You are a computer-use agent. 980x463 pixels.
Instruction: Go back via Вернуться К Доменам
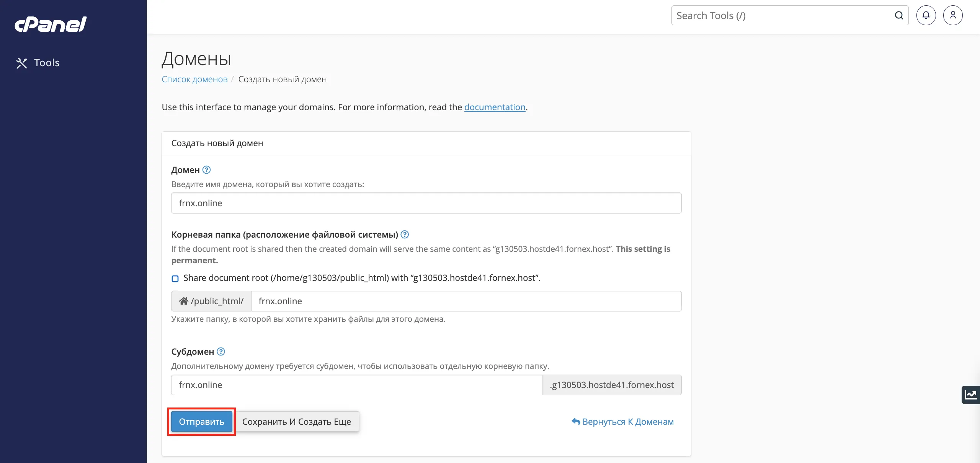[622, 421]
